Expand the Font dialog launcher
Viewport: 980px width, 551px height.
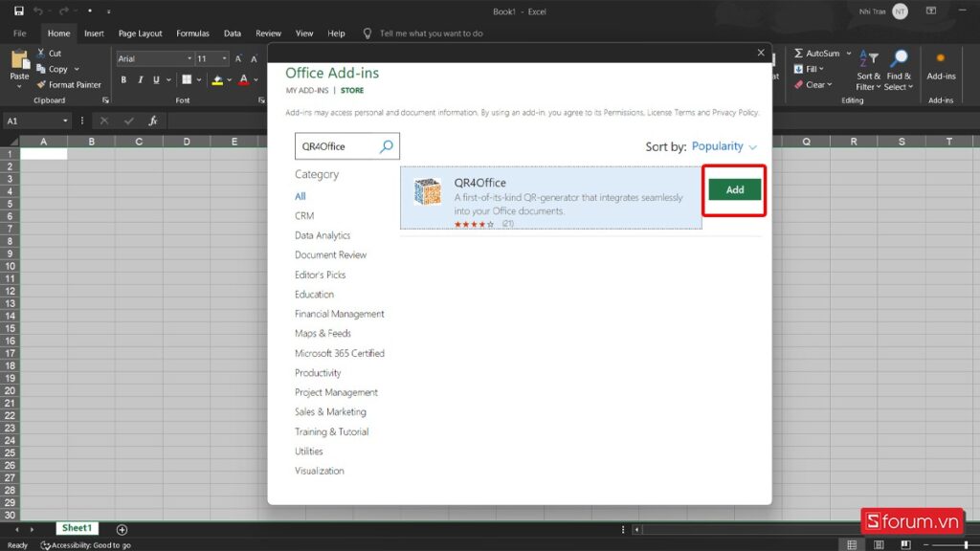261,99
